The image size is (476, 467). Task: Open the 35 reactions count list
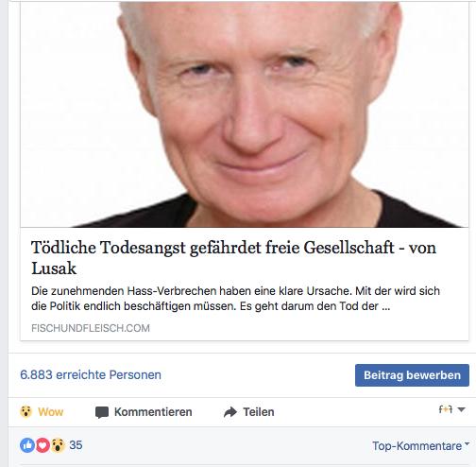click(76, 445)
